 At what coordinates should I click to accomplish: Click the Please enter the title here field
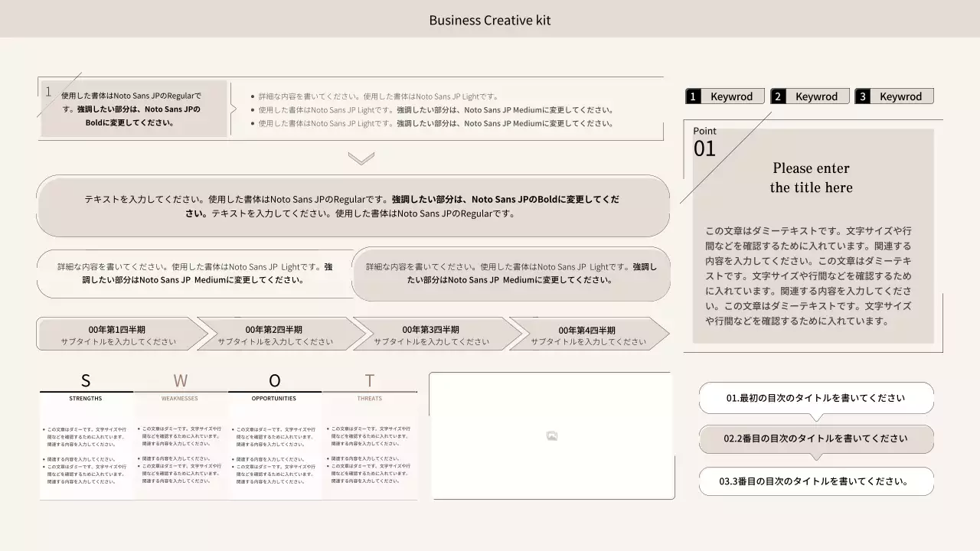coord(811,178)
